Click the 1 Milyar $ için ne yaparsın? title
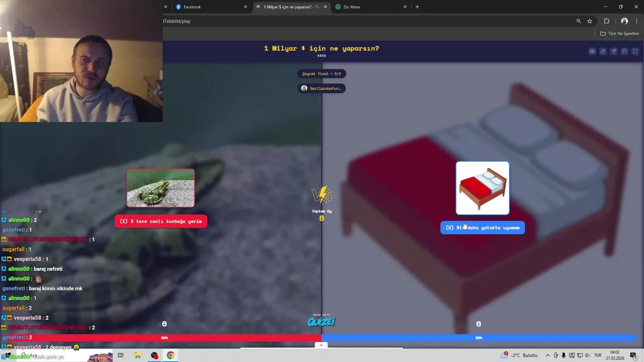Screen dimensions: 644x362 point(321,48)
